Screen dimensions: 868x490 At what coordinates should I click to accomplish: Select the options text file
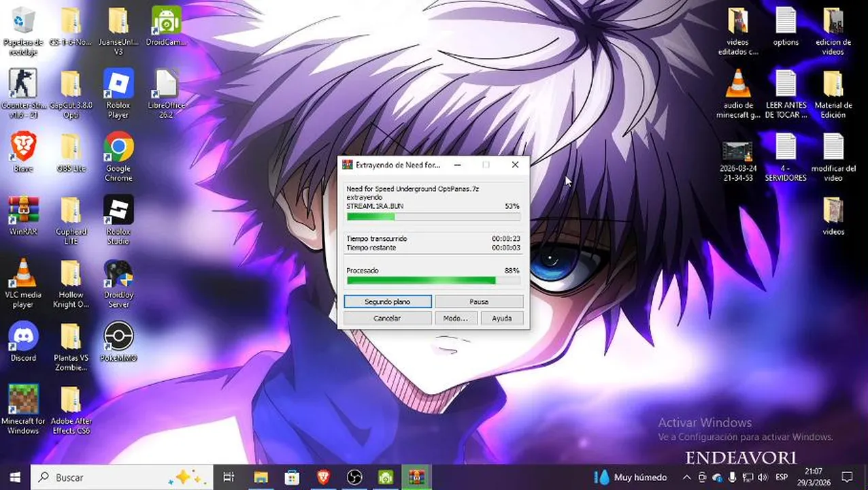pyautogui.click(x=786, y=27)
